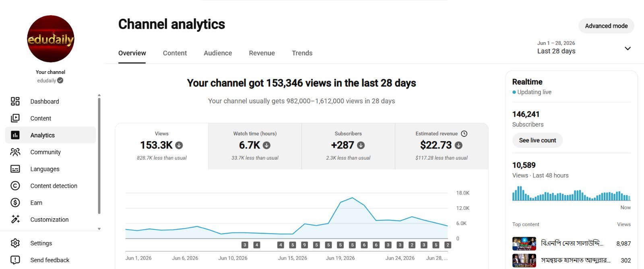Screen dimensions: 644x269
Task: Click the blue Updating live dot
Action: [x=514, y=92]
